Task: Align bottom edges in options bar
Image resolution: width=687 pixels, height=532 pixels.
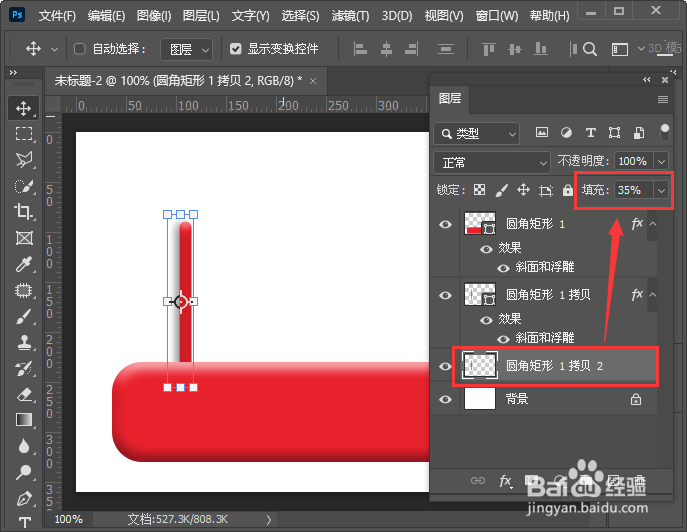Action: [x=541, y=49]
